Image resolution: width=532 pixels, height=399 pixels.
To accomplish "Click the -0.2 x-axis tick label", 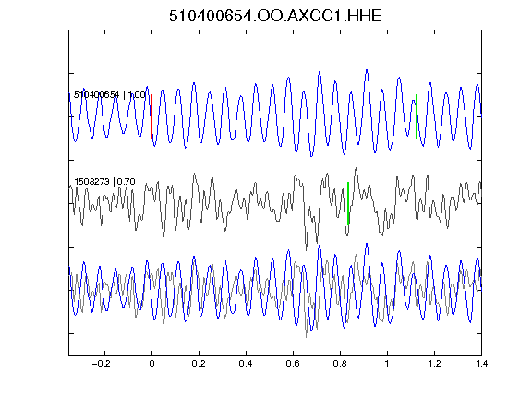I will [102, 364].
